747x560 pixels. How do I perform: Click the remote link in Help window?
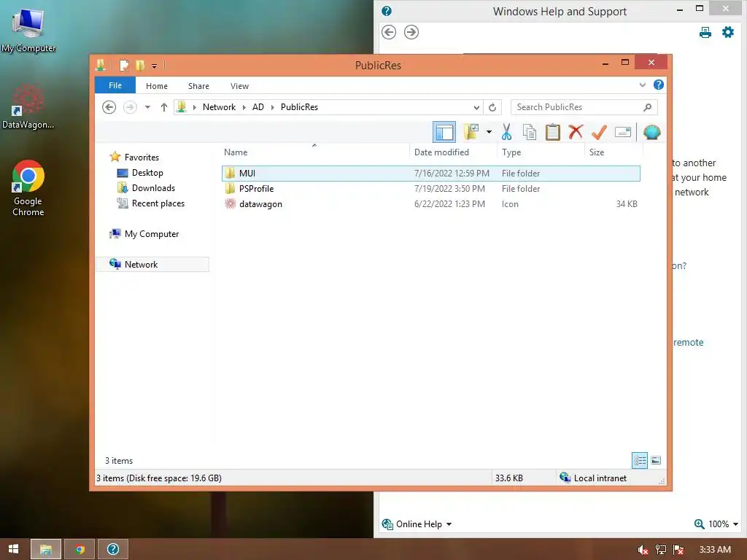click(689, 343)
